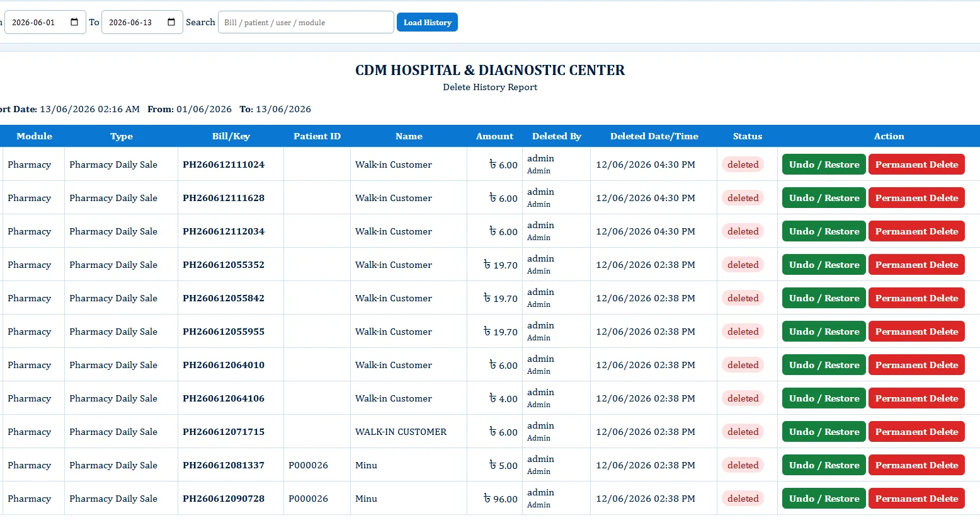Permanently delete bill PH260612055842
Image resolution: width=980 pixels, height=520 pixels.
click(x=916, y=298)
